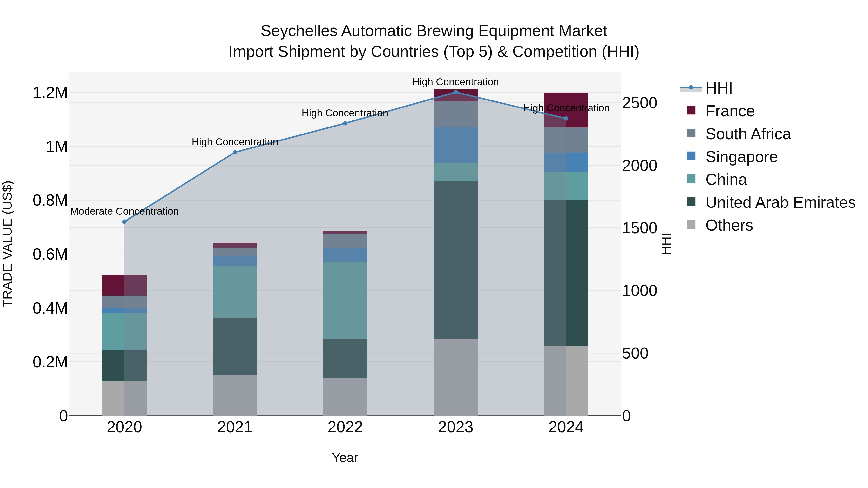Image resolution: width=868 pixels, height=488 pixels.
Task: Click the France segment in 2020 bar
Action: pos(124,285)
